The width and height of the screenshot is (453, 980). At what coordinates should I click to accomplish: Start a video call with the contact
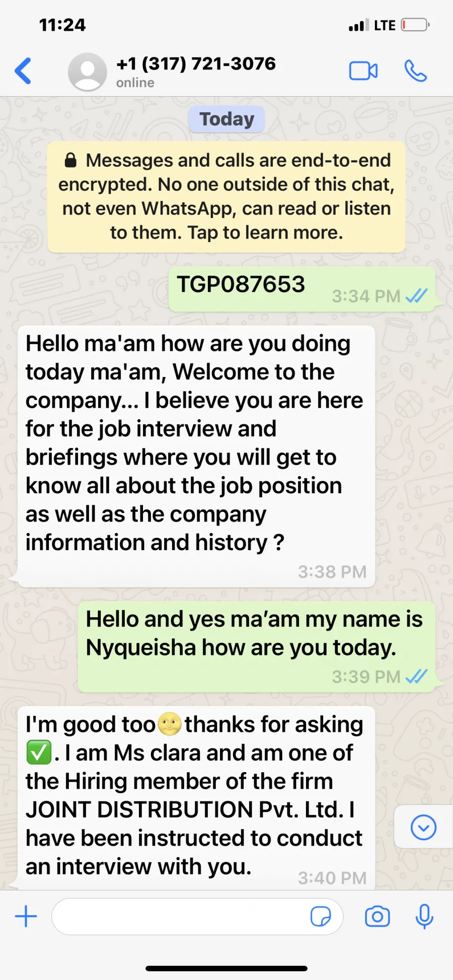coord(363,71)
